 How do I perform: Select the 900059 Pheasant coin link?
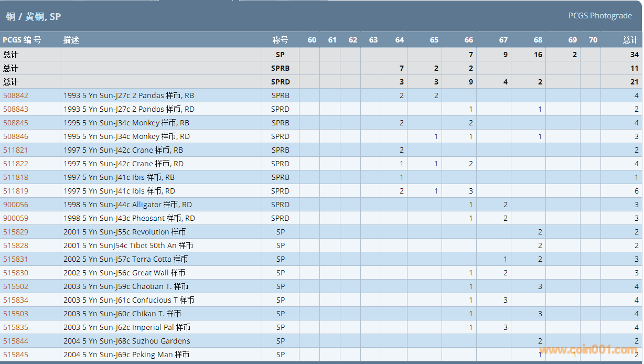click(x=16, y=218)
